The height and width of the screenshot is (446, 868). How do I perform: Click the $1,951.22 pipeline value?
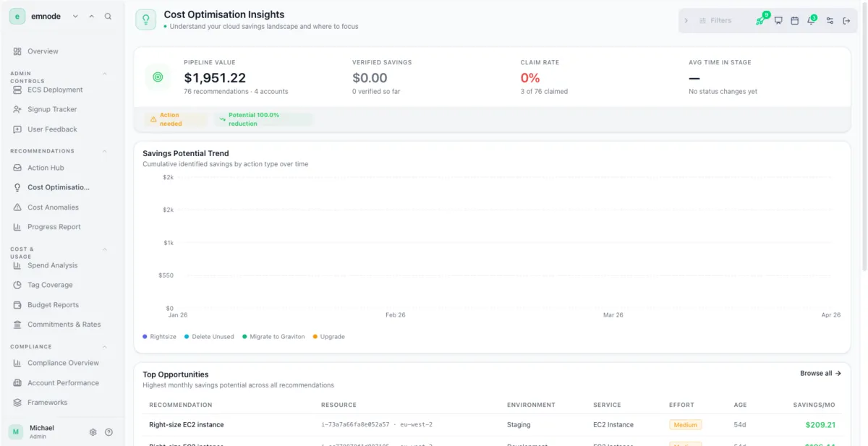215,77
